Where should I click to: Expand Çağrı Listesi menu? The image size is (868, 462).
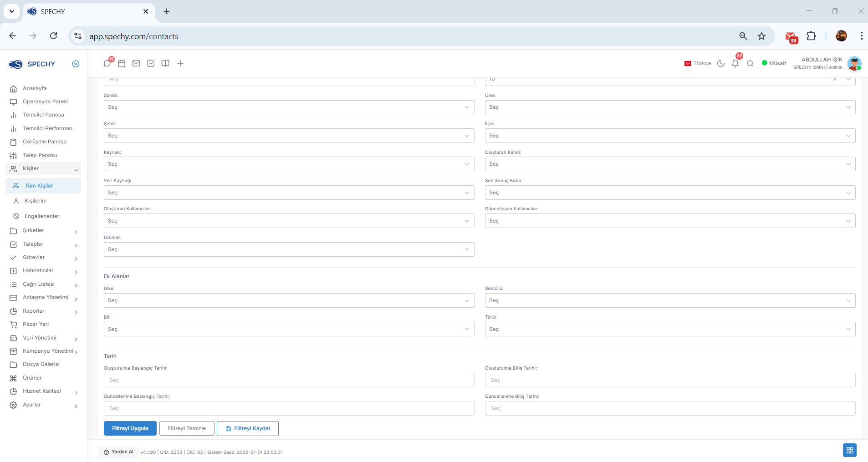click(44, 284)
